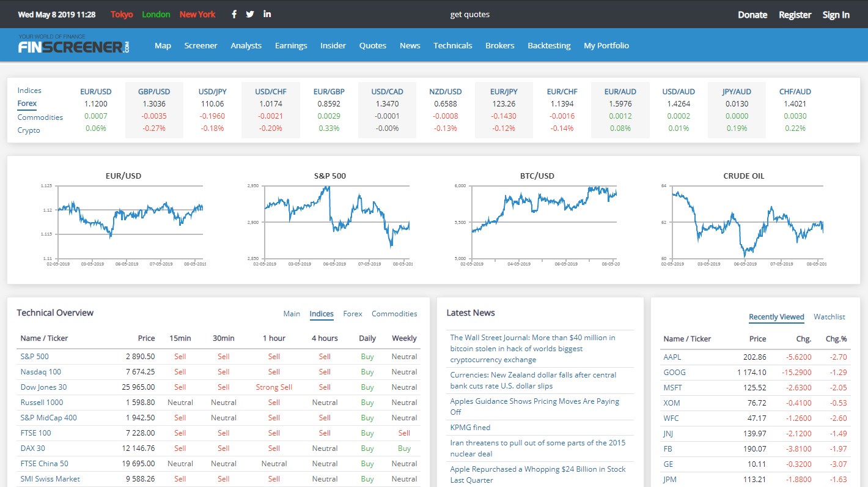Image resolution: width=868 pixels, height=487 pixels.
Task: Select the Recently Viewed tab
Action: pyautogui.click(x=776, y=317)
